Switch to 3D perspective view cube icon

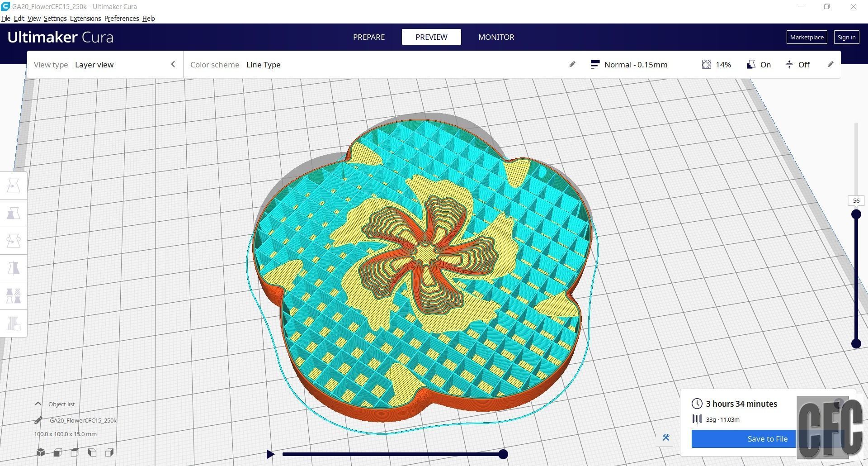pyautogui.click(x=41, y=452)
